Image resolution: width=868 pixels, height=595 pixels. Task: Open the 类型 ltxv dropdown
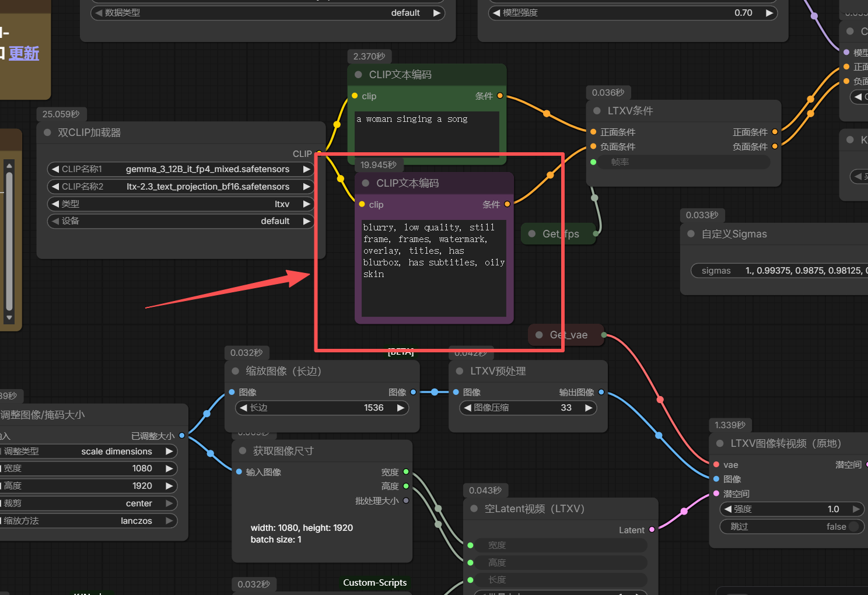pos(181,204)
